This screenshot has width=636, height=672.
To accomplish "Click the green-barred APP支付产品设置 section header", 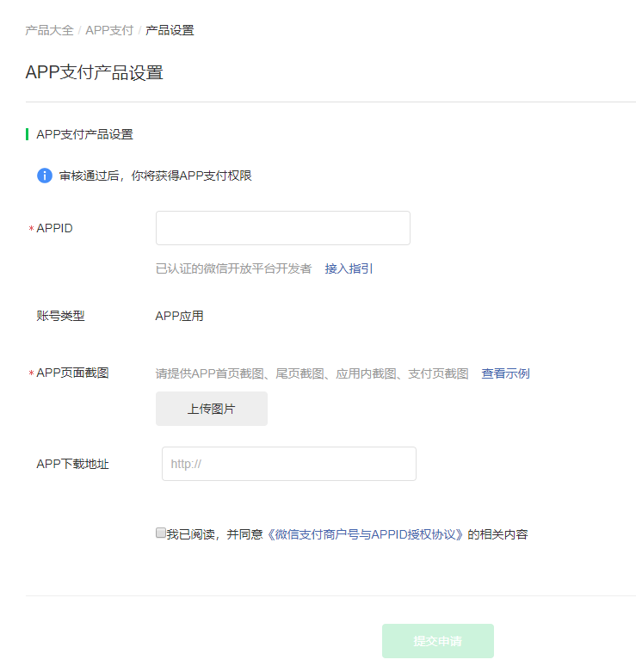I will [x=84, y=134].
